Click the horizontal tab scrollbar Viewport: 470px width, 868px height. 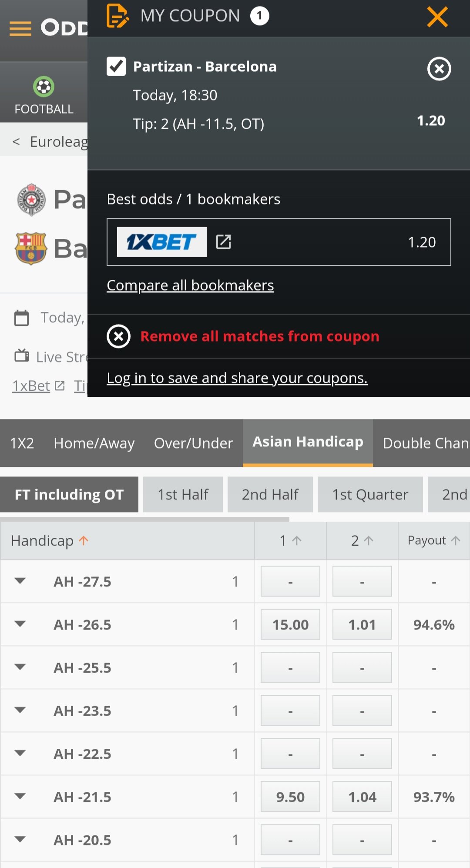(144, 519)
